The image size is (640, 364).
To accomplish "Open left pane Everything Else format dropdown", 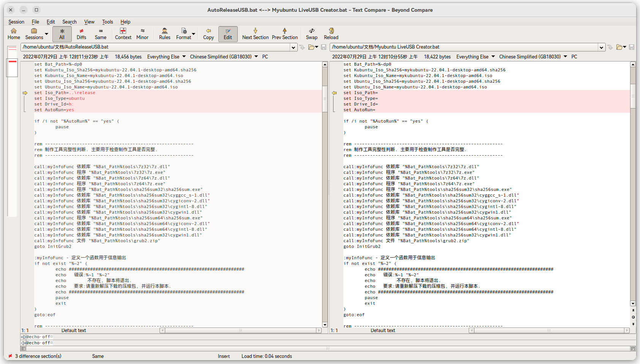I will click(x=166, y=57).
